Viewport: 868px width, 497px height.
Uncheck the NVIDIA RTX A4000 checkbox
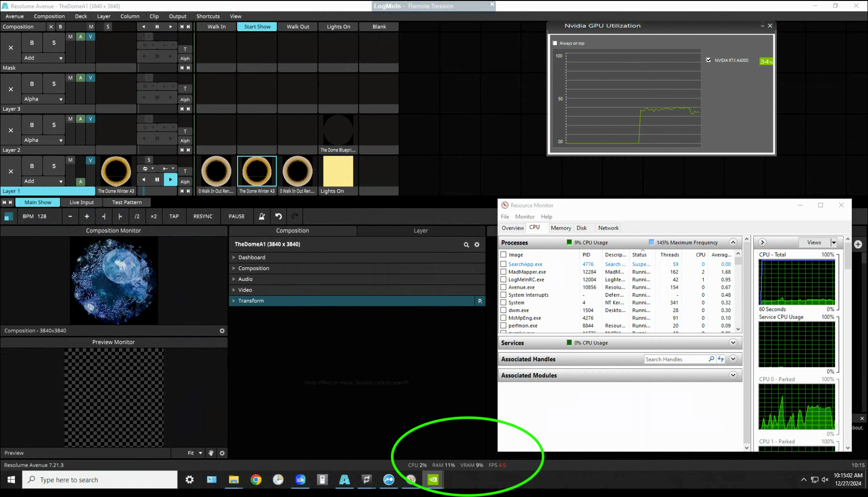coord(708,60)
